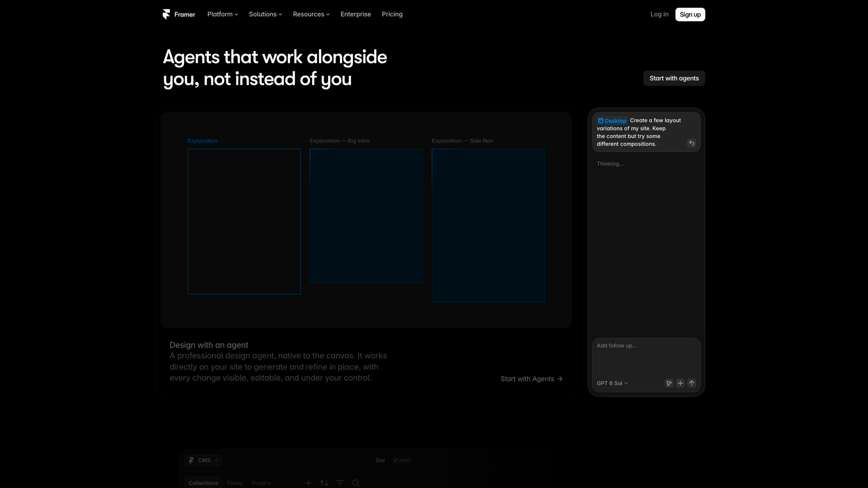Click the 'Thinking...' status text
Image resolution: width=868 pixels, height=488 pixels.
(x=610, y=164)
